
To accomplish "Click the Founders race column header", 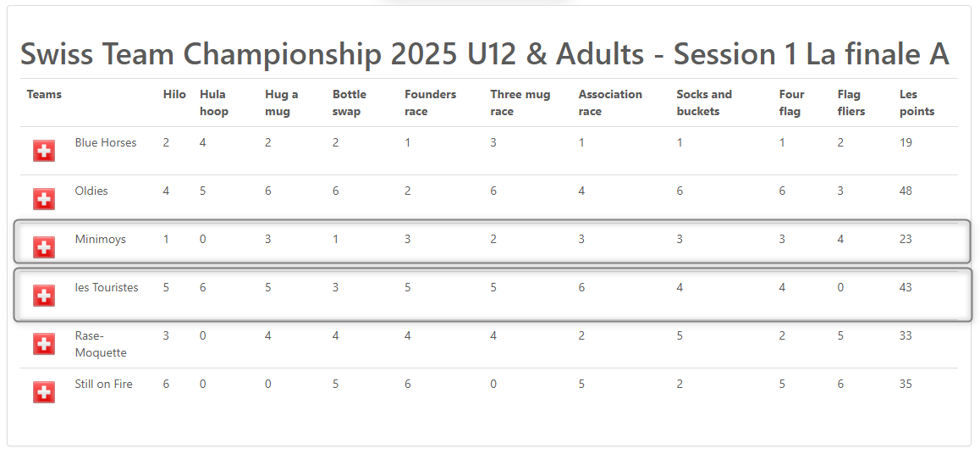I will (x=431, y=103).
